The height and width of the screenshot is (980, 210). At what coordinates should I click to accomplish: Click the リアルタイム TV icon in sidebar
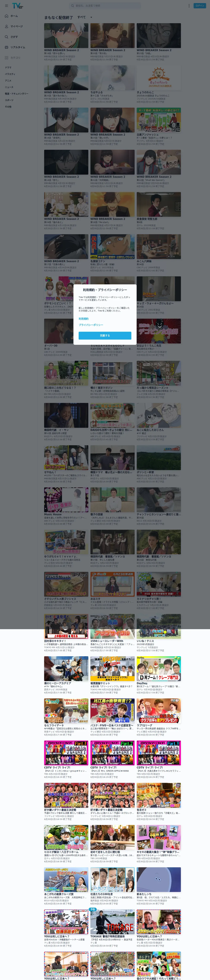point(7,47)
